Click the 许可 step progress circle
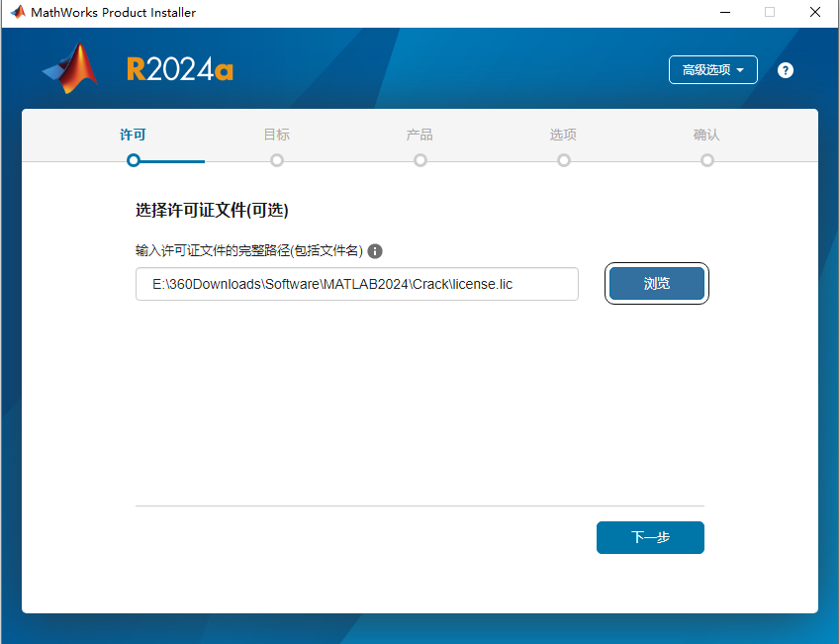The height and width of the screenshot is (644, 840). (x=134, y=160)
